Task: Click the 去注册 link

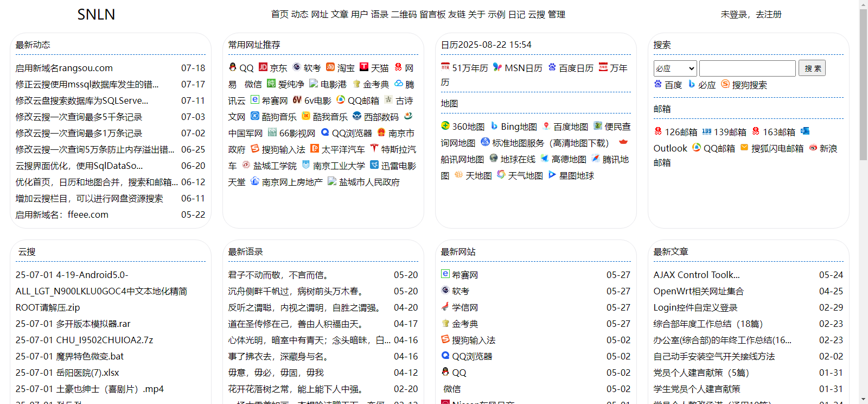Action: [x=769, y=15]
